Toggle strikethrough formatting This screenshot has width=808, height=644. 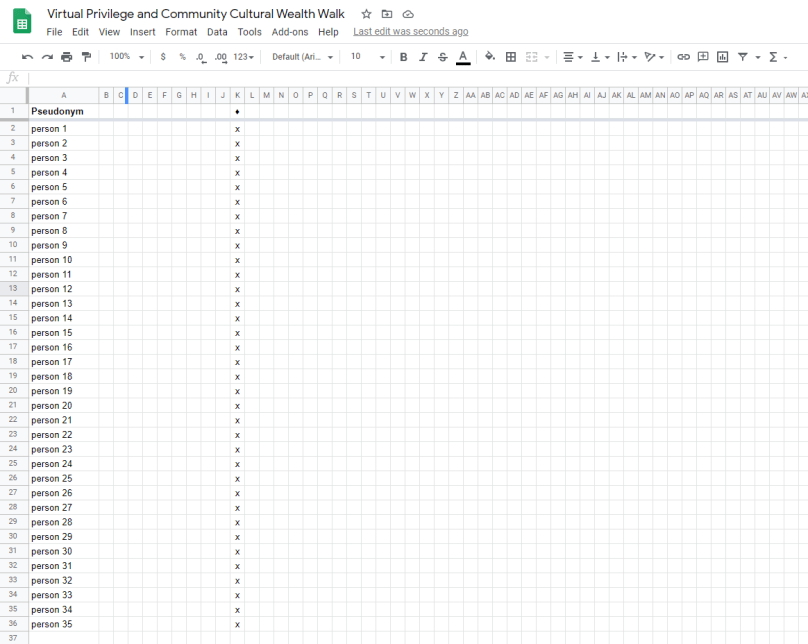[x=442, y=57]
